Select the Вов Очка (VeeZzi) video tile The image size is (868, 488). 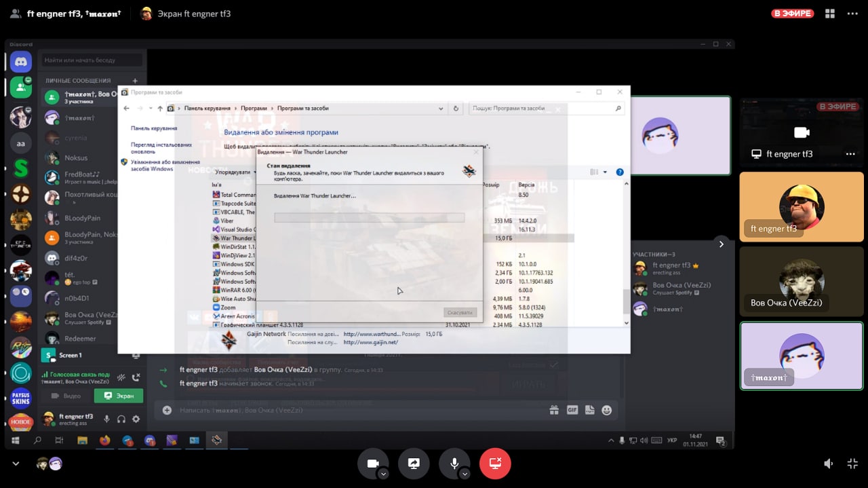coord(802,280)
